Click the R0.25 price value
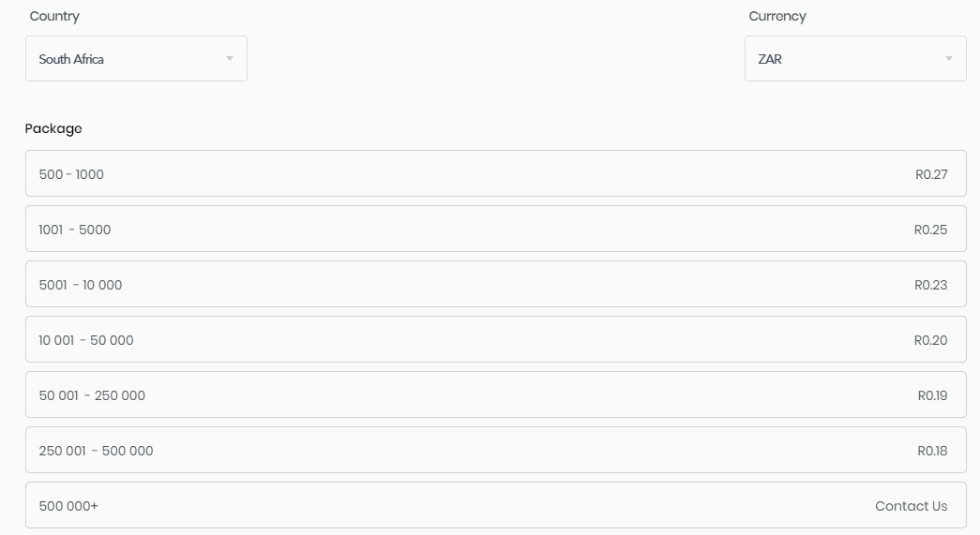 [x=930, y=230]
